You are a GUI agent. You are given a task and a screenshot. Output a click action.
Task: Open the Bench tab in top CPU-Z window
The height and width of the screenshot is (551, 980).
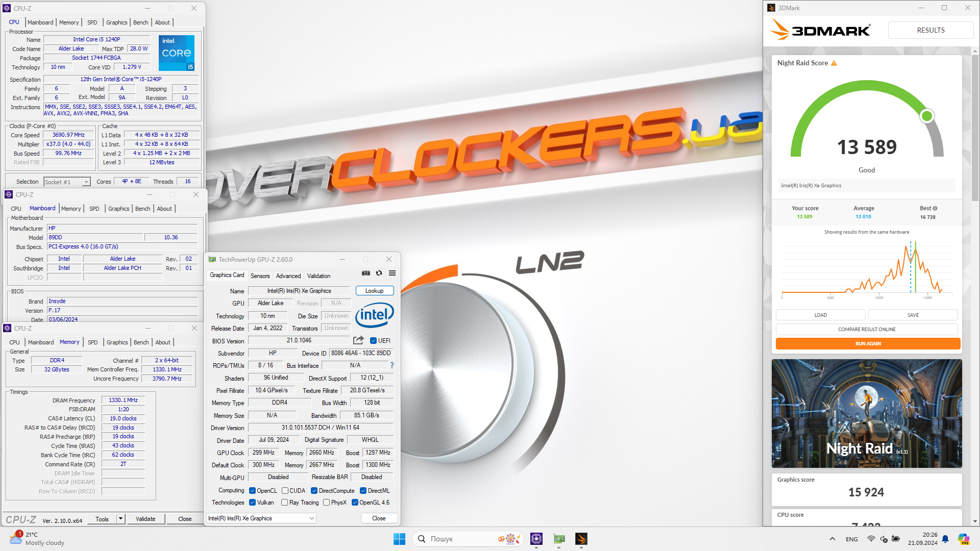click(x=141, y=22)
